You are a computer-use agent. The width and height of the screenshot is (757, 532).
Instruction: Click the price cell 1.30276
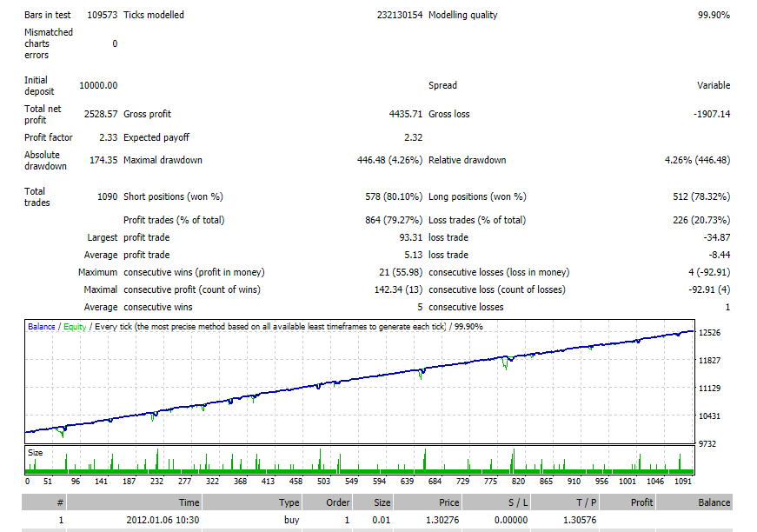point(442,521)
